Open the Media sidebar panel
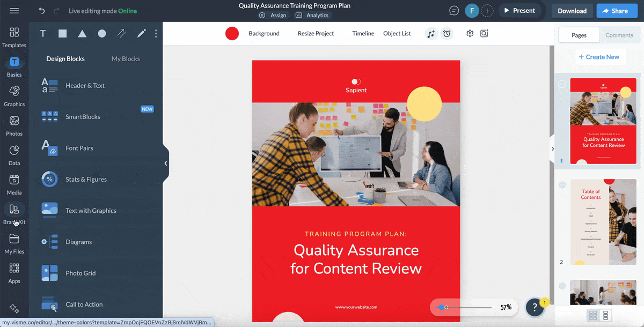Image resolution: width=644 pixels, height=327 pixels. 14,185
